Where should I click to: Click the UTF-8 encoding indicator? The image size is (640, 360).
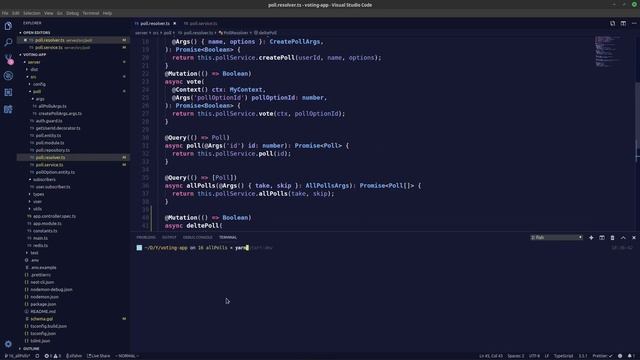(x=534, y=356)
